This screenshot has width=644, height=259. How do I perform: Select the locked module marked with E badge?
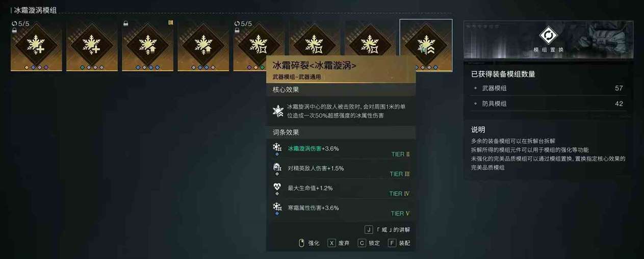[x=148, y=45]
